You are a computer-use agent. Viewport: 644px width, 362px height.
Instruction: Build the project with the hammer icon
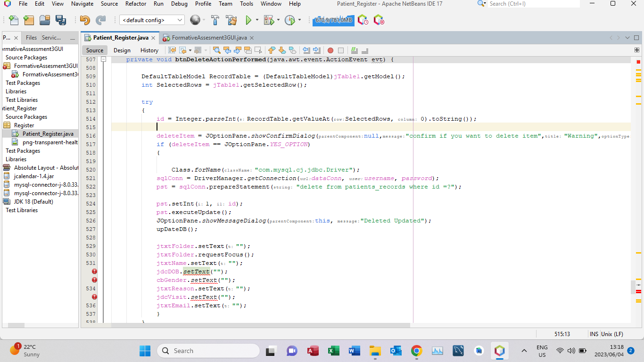coord(215,20)
